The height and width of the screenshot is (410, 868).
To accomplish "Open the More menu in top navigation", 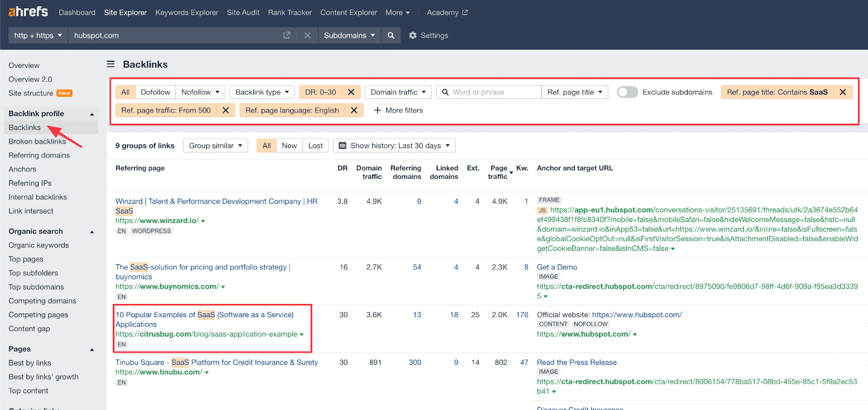I will (398, 12).
